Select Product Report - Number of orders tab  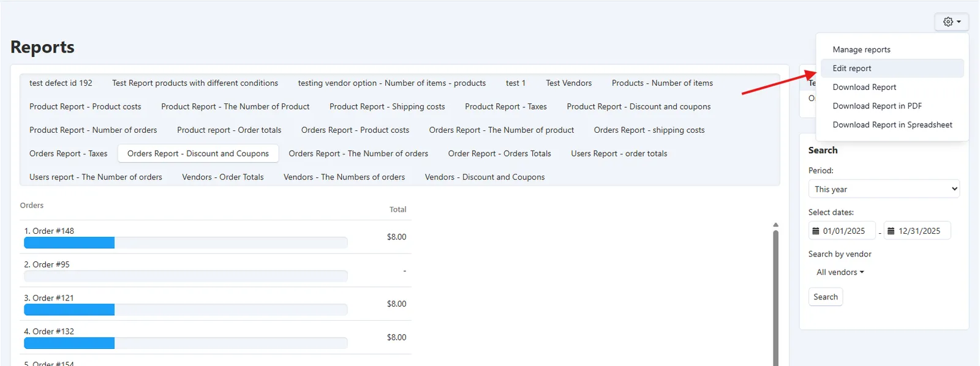93,130
